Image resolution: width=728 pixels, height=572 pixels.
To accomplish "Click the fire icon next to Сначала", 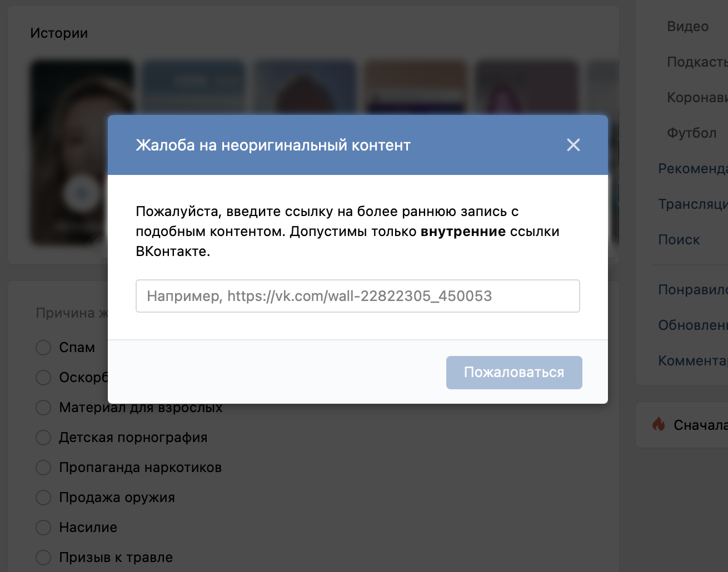I will click(659, 425).
